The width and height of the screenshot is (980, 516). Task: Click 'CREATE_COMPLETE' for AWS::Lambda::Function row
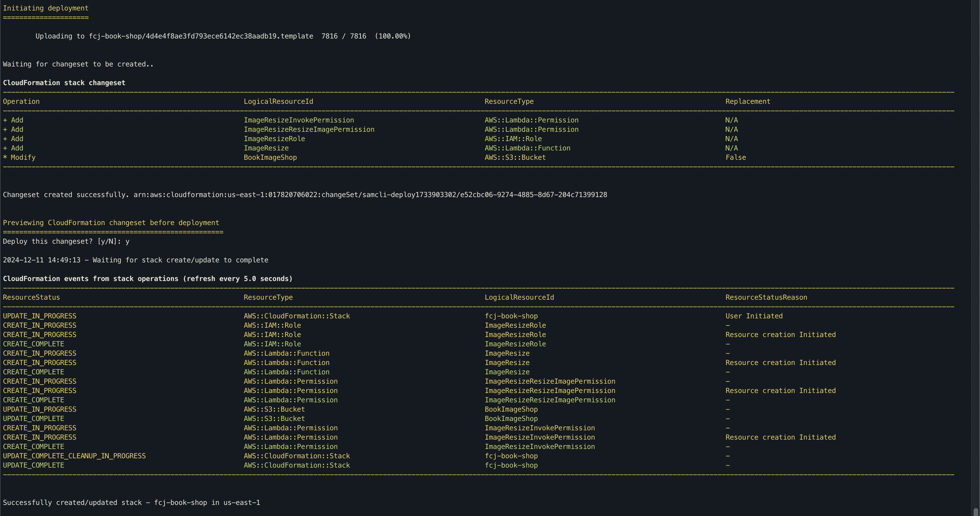point(34,372)
